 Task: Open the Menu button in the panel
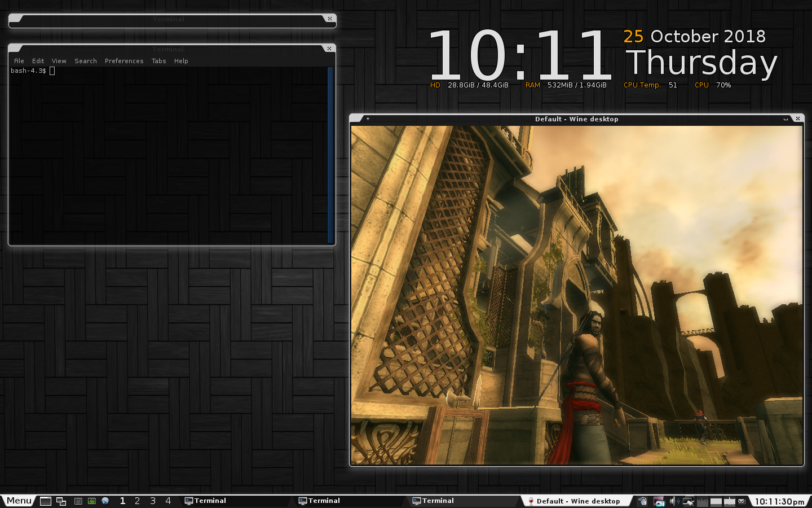point(19,501)
